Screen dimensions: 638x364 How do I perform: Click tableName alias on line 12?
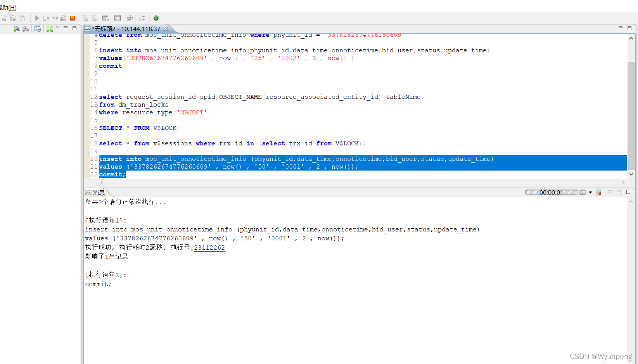click(403, 97)
